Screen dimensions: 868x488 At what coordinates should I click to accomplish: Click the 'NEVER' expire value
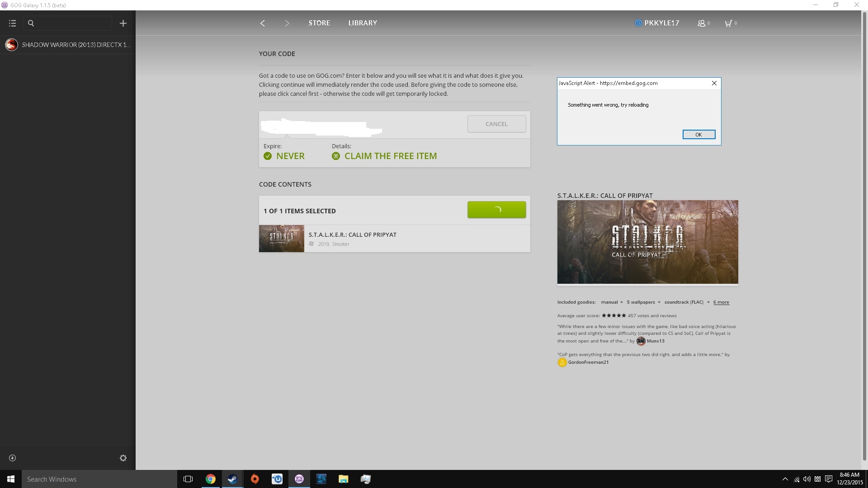(x=290, y=156)
